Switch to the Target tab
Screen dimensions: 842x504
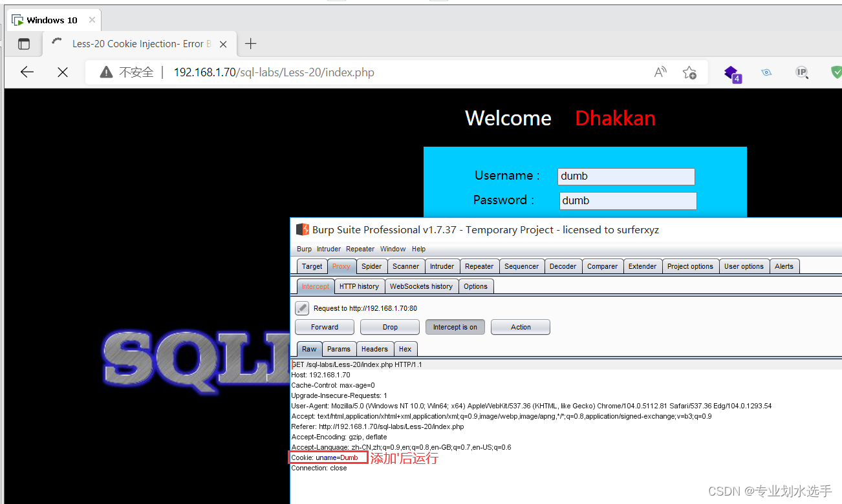coord(312,266)
